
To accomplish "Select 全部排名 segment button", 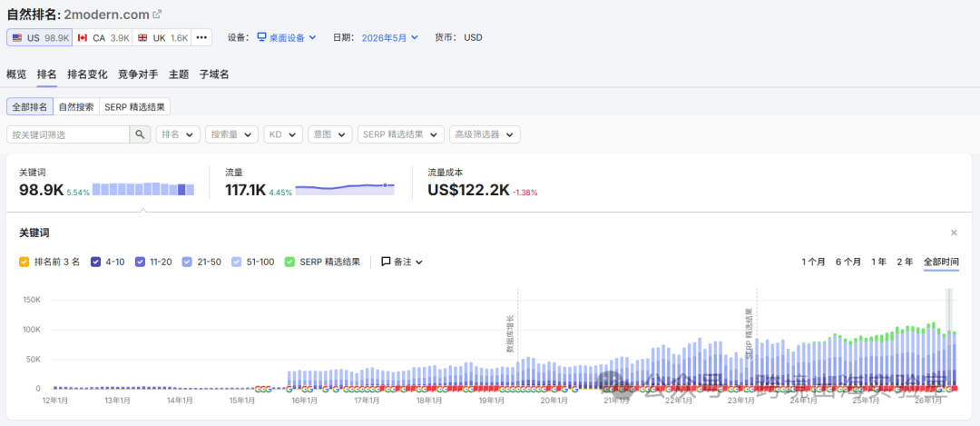I will [x=30, y=107].
